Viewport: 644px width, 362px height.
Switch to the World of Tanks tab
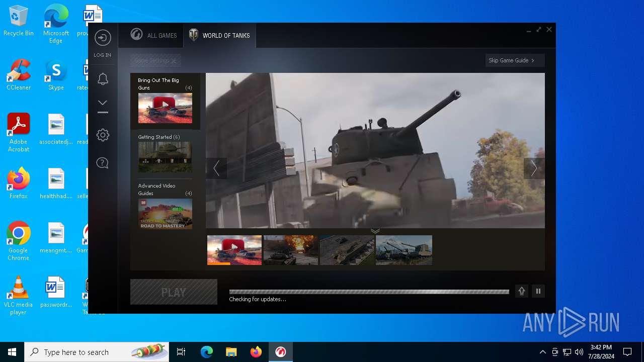tap(219, 35)
